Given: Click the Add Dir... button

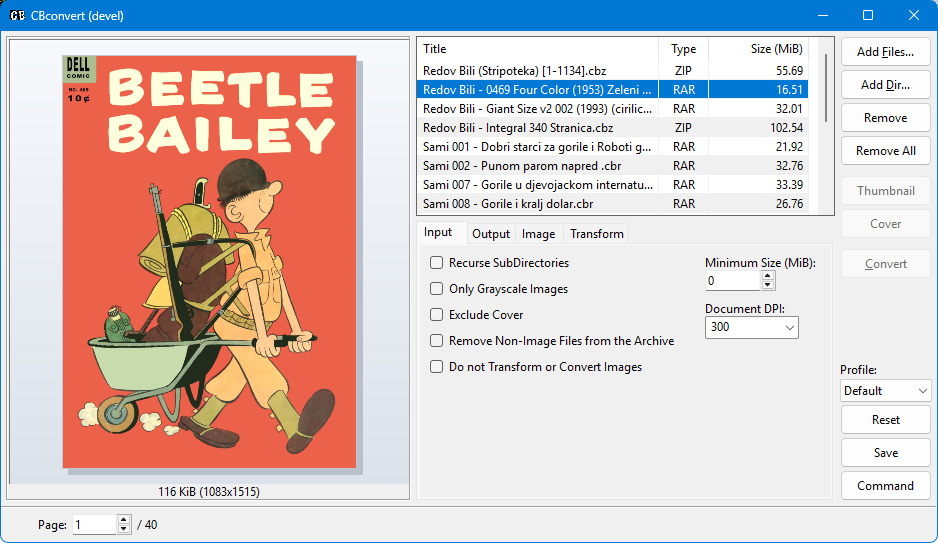Looking at the screenshot, I should [x=885, y=85].
